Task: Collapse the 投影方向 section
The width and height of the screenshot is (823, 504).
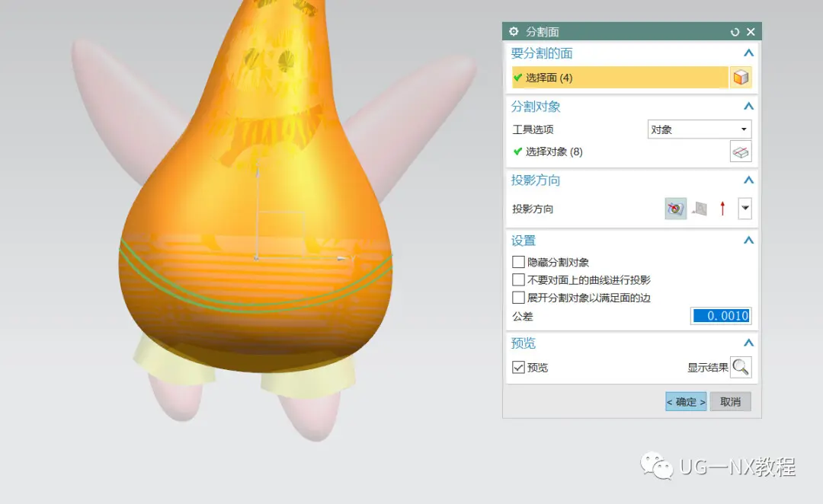Action: (748, 180)
